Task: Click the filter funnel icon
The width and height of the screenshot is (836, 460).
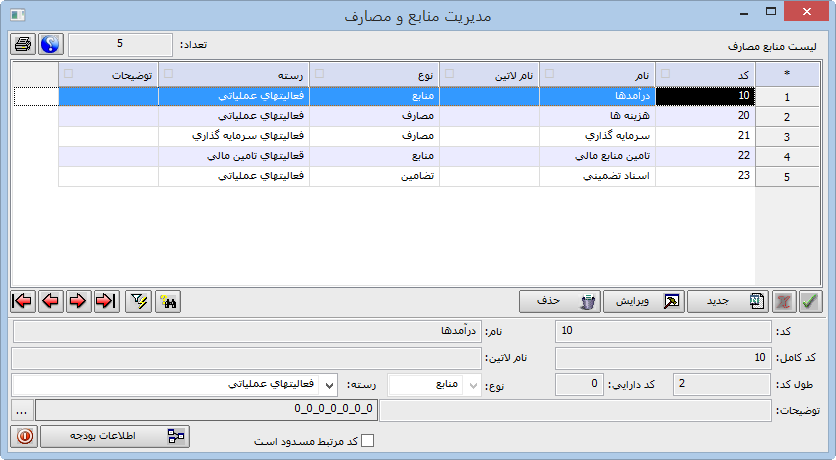Action: tap(140, 302)
